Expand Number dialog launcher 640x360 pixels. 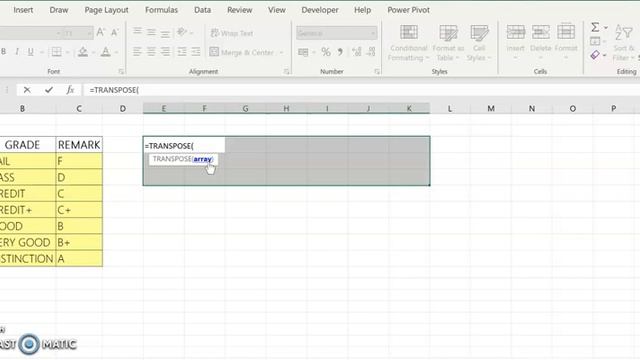point(376,72)
